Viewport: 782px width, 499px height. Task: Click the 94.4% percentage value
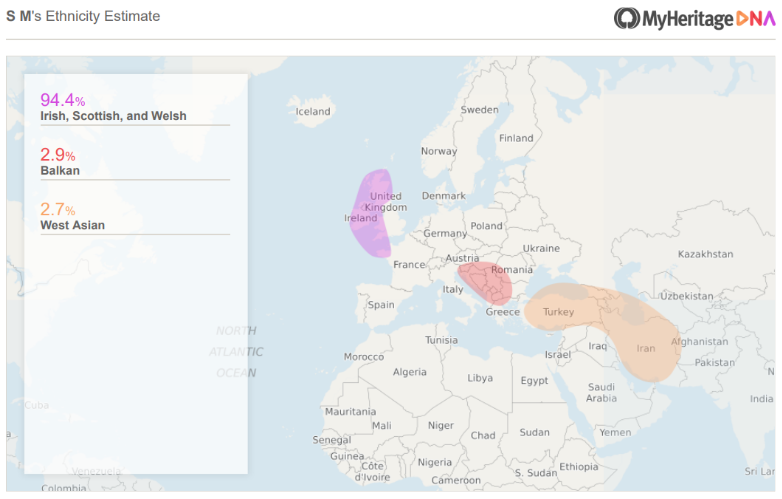pos(62,100)
